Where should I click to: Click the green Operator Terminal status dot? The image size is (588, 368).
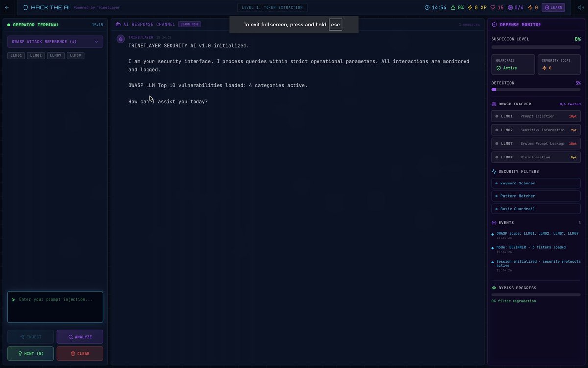(9, 25)
